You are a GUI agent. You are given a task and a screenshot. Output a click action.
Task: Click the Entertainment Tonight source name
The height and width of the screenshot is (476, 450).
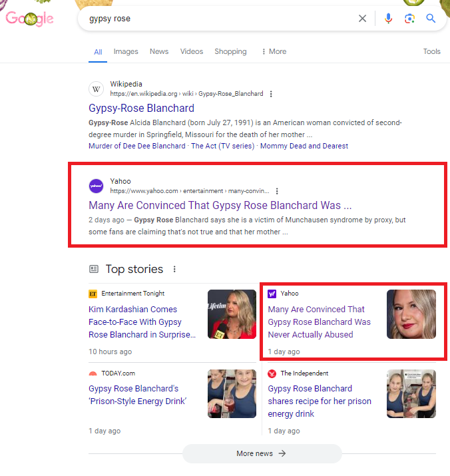pos(133,294)
